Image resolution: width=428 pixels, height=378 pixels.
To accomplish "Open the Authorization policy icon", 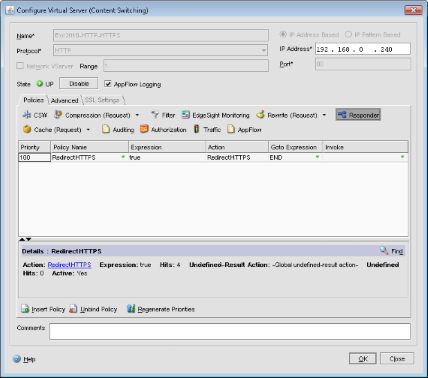I will [144, 129].
